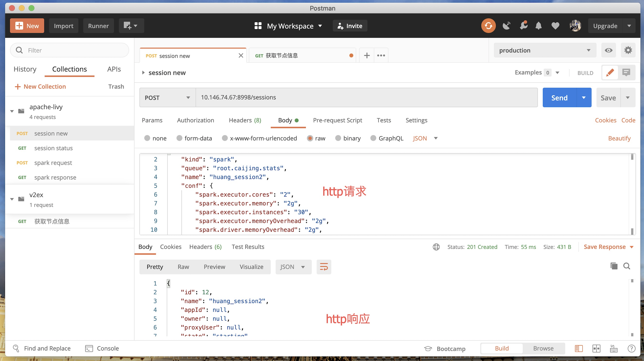Click the environment quick look eye icon
The image size is (644, 361).
point(608,50)
